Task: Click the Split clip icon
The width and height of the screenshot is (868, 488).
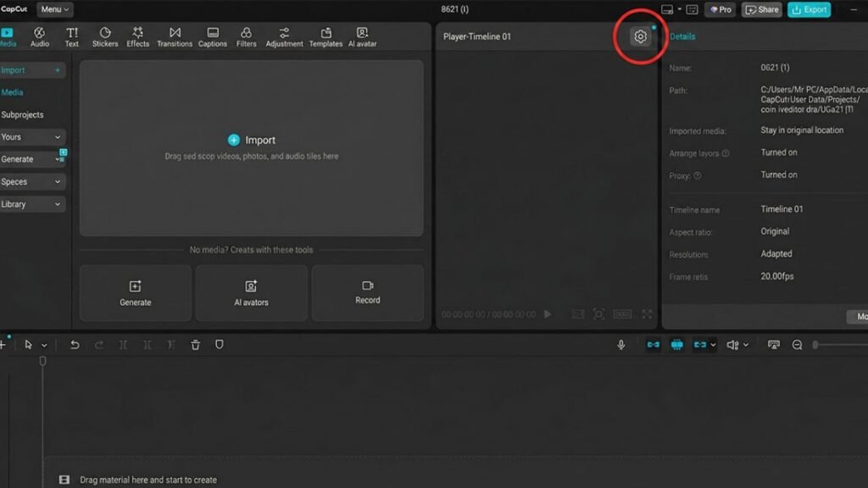Action: tap(124, 345)
